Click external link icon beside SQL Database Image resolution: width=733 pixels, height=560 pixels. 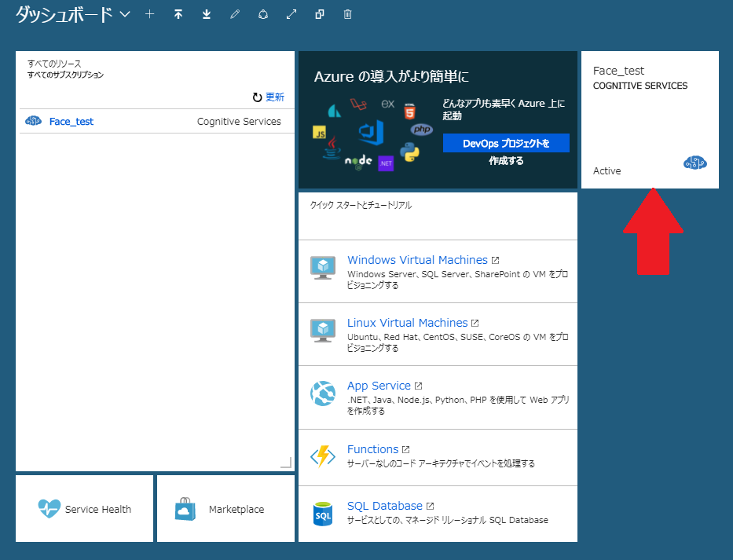point(430,506)
